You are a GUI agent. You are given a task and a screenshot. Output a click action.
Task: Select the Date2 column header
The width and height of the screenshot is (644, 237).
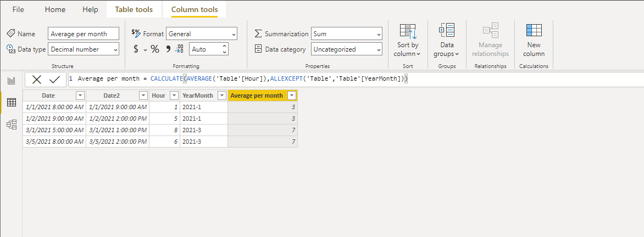tap(118, 95)
